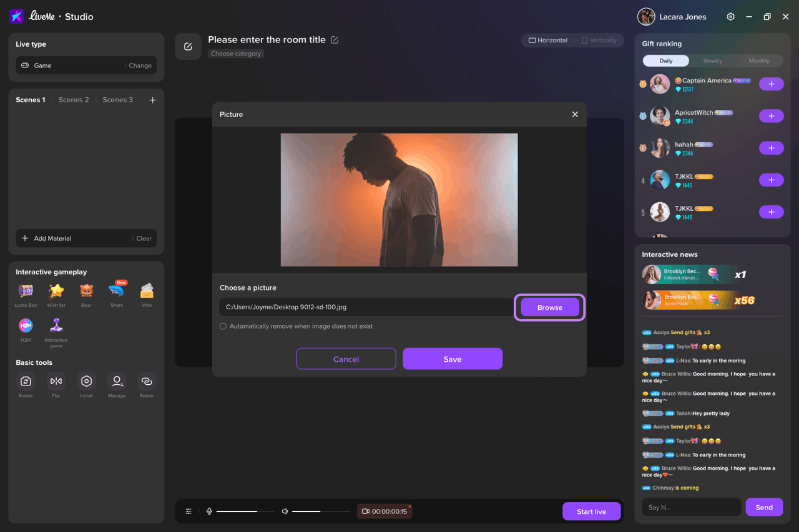Browse for a different picture file
799x532 pixels.
tap(549, 307)
